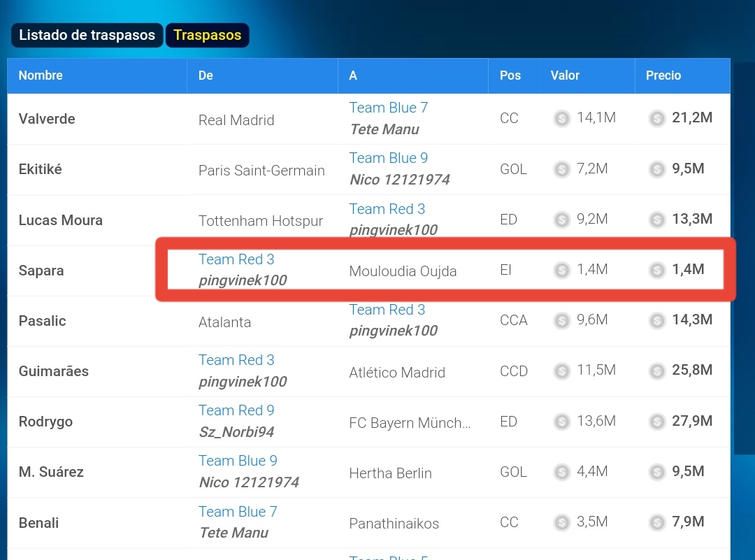
Task: Open Team Blue 7 link in Valverde's row
Action: (x=388, y=108)
